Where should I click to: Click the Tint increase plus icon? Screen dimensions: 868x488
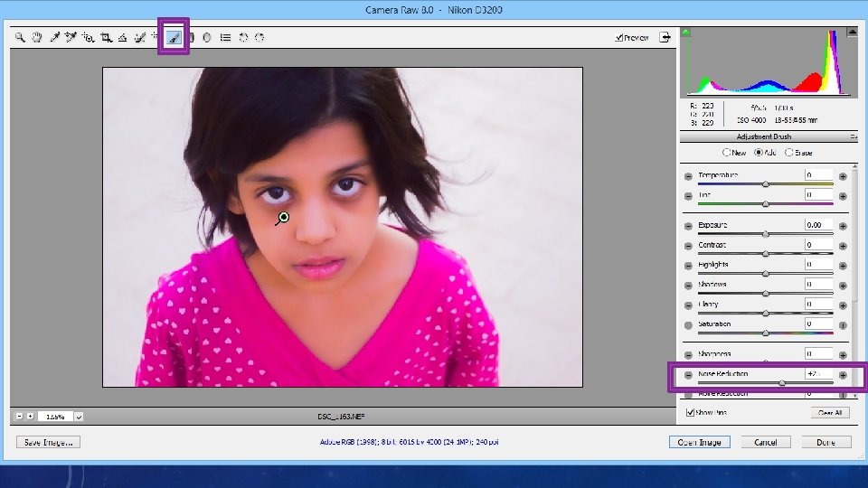[x=843, y=196]
